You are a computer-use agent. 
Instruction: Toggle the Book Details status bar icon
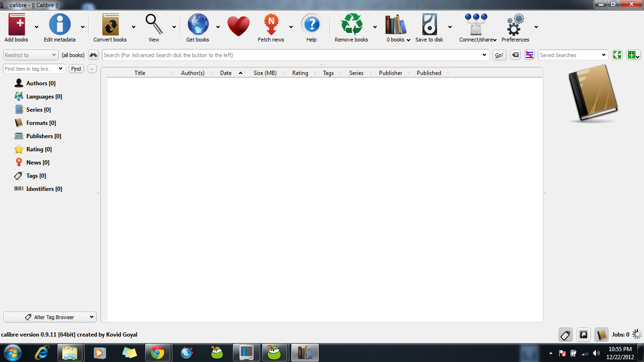tap(601, 335)
